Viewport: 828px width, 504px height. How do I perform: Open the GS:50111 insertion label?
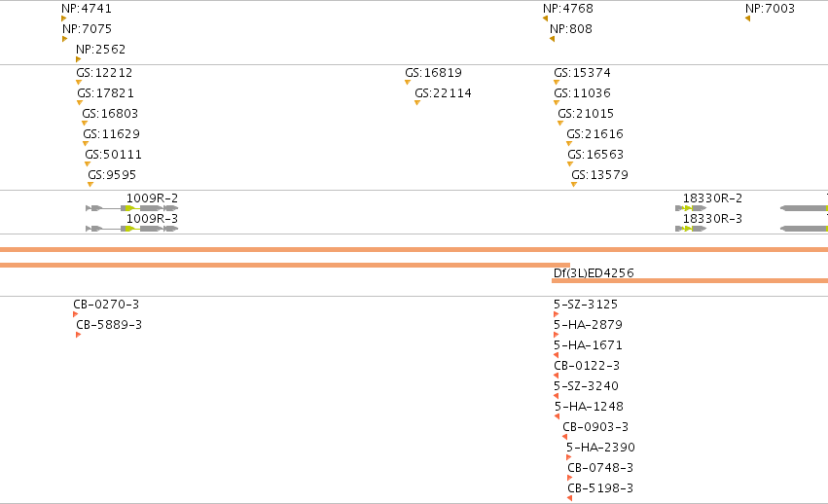tap(113, 155)
